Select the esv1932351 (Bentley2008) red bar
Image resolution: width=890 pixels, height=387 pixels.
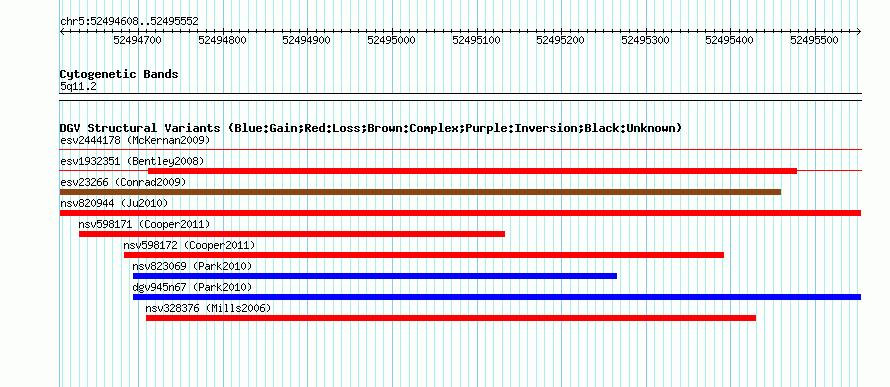click(x=472, y=171)
